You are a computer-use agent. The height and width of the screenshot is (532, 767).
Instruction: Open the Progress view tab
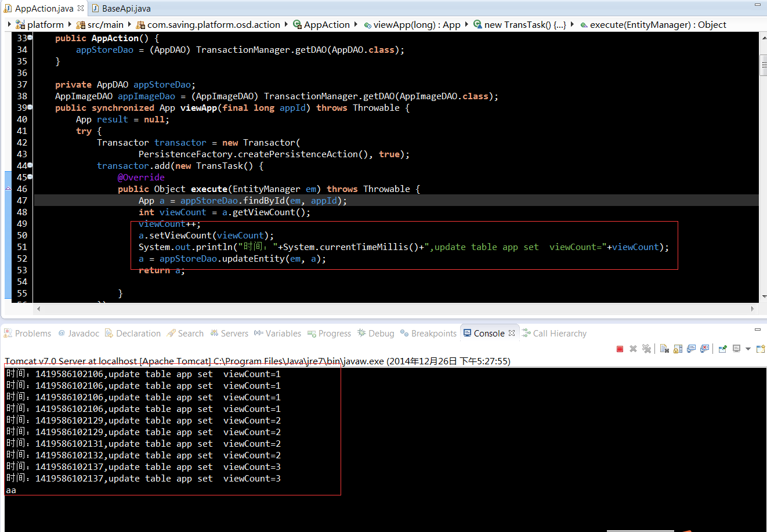(329, 333)
